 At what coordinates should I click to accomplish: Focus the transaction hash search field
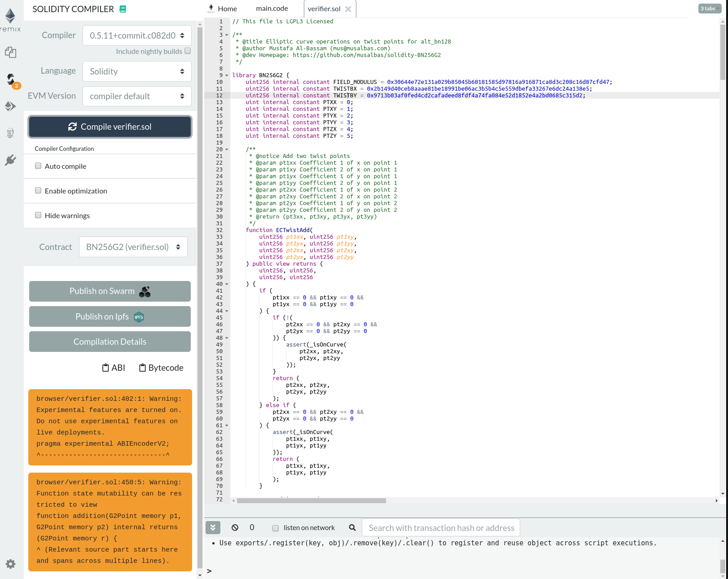coord(441,528)
